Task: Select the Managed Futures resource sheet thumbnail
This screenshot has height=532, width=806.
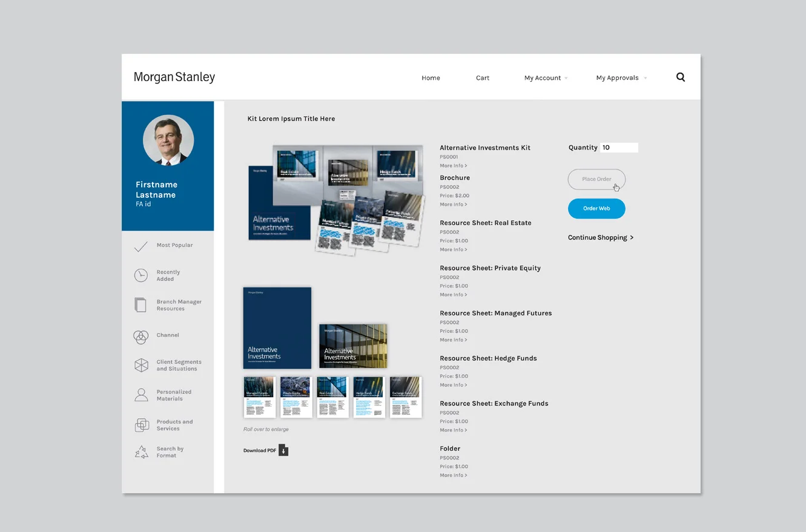Action: coord(260,397)
